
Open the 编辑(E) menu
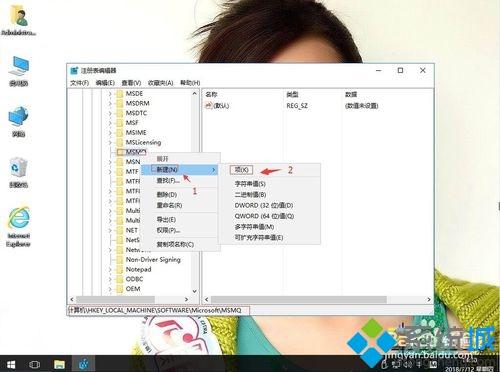click(x=105, y=83)
